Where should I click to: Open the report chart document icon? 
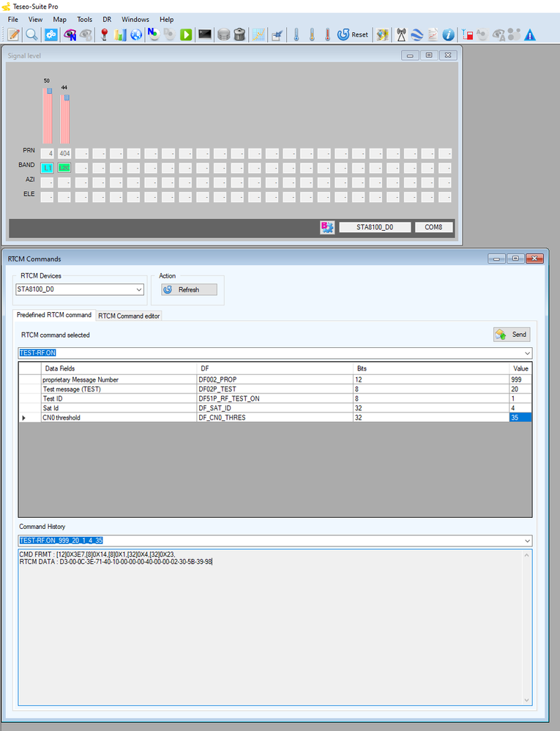point(433,34)
